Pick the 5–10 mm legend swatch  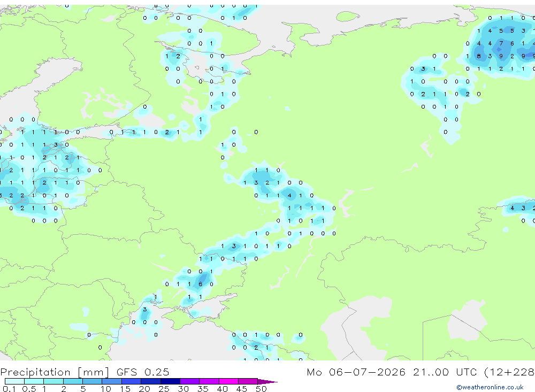92,381
